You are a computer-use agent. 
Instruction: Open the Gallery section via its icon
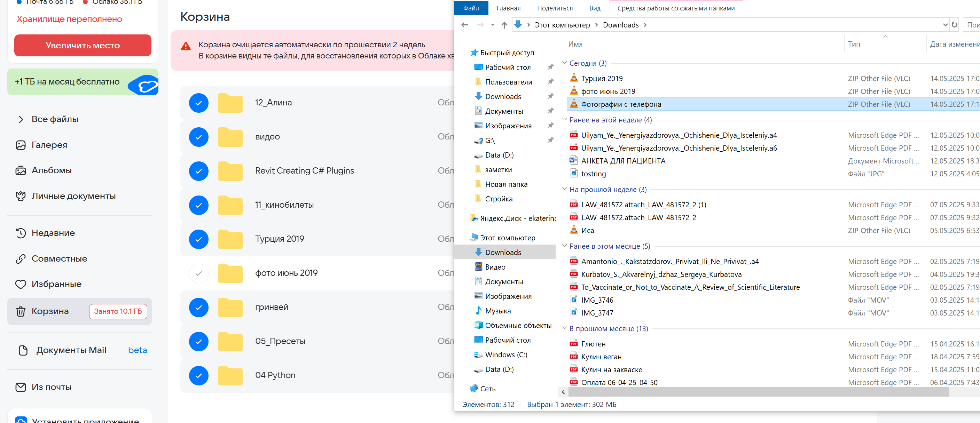tap(21, 145)
